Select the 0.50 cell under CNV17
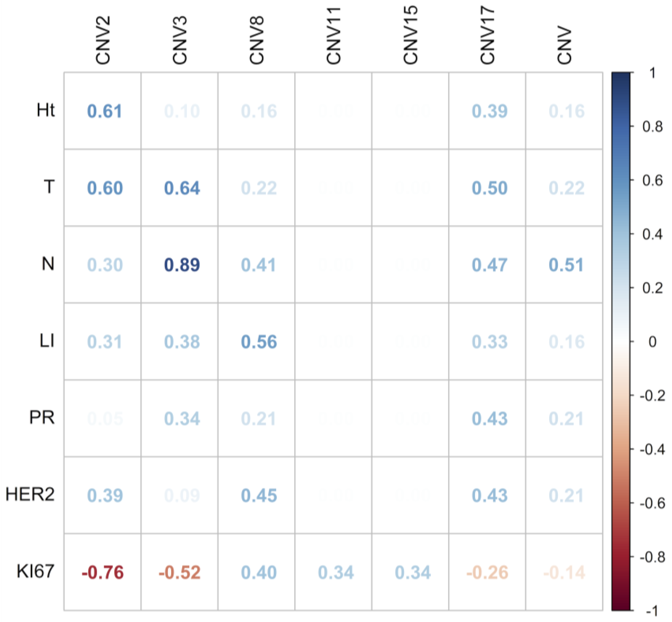 click(490, 188)
